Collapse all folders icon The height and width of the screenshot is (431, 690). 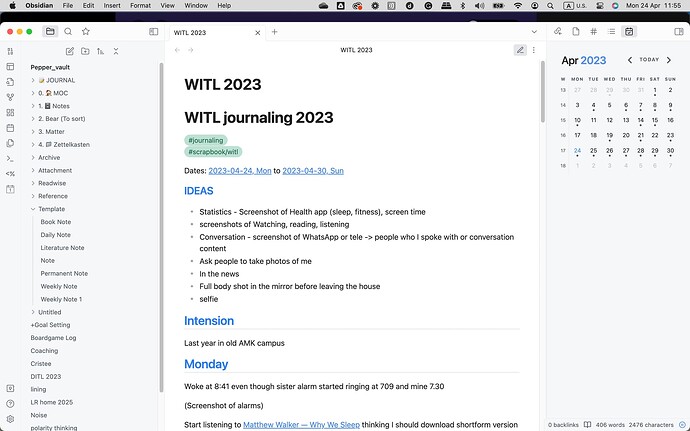tap(116, 51)
